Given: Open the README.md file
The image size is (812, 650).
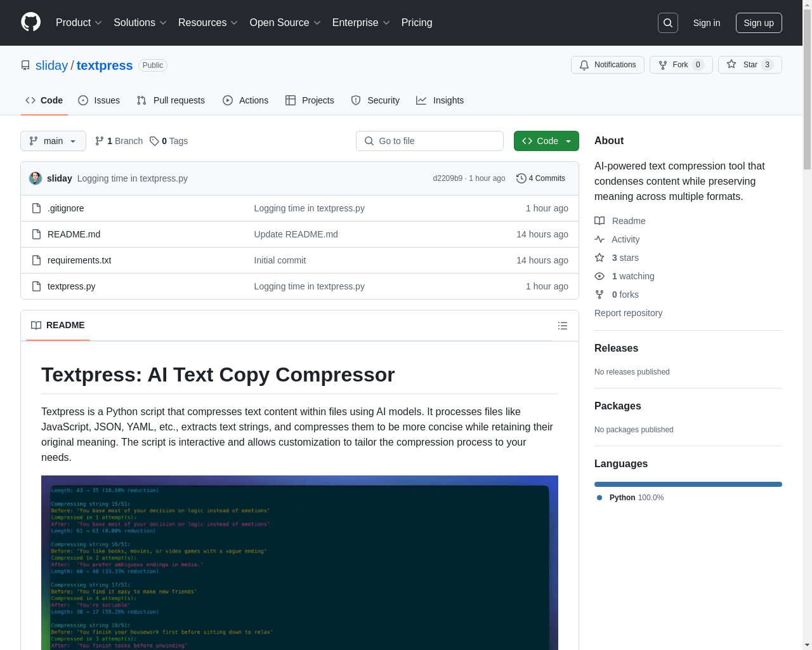Looking at the screenshot, I should 74,234.
